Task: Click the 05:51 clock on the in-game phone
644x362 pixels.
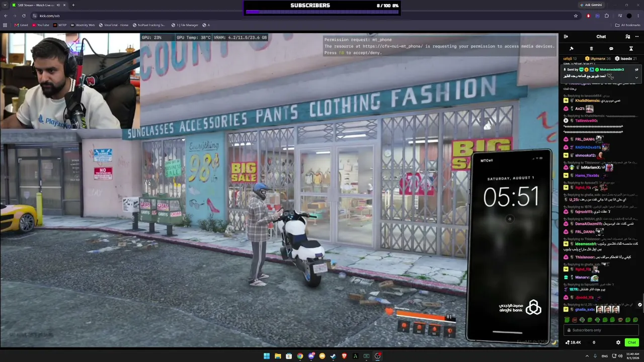Action: 511,197
